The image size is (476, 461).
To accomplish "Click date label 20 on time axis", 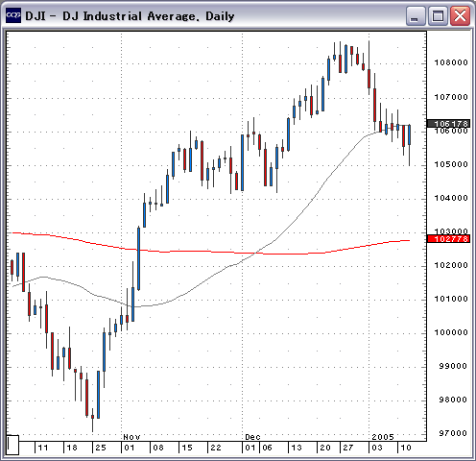I will [x=325, y=448].
